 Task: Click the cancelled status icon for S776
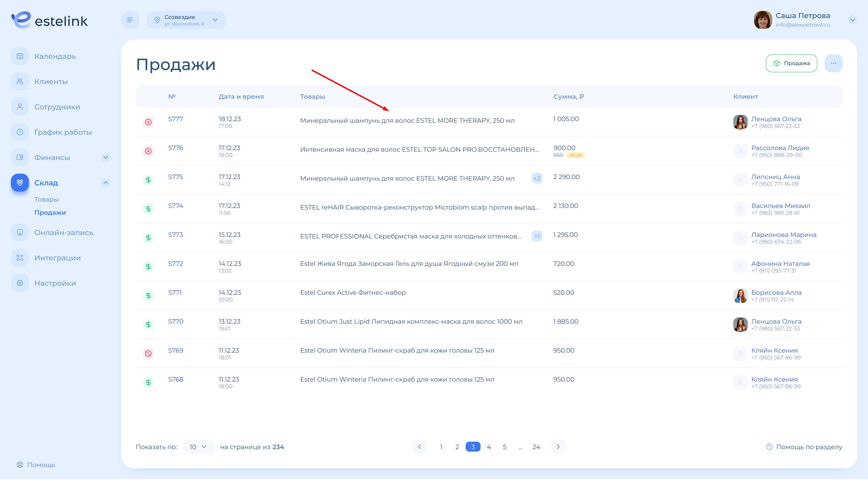[x=148, y=151]
